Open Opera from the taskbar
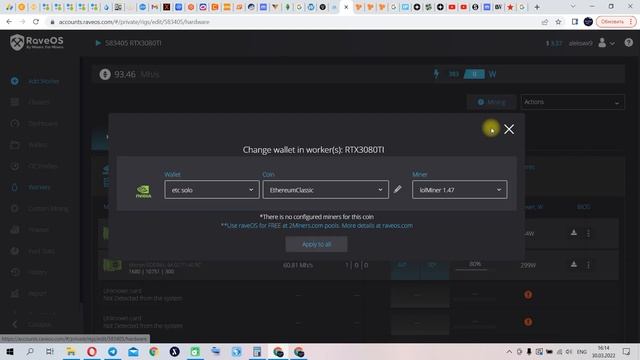The width and height of the screenshot is (640, 360). pyautogui.click(x=92, y=351)
